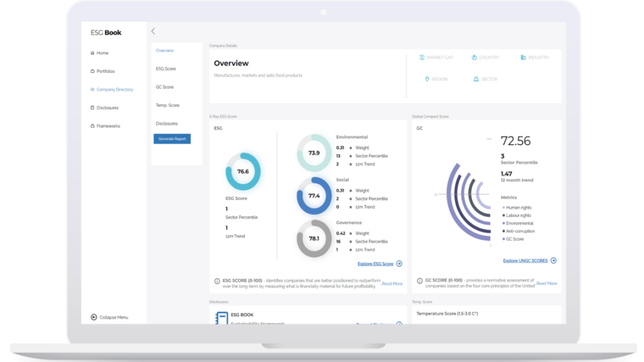Open the Temp. Score tab
644x362 pixels.
click(x=167, y=105)
